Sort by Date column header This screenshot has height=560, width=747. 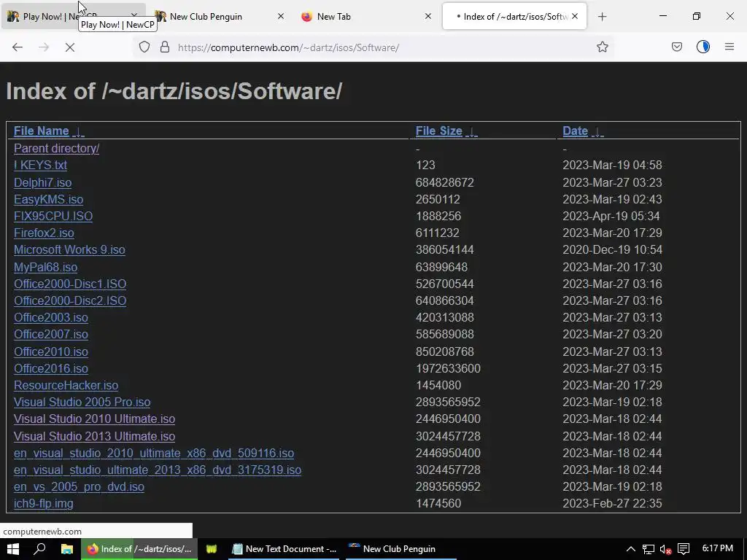575,131
